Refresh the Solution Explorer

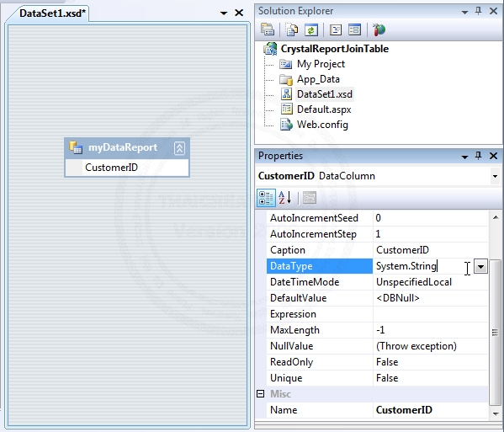click(x=311, y=30)
